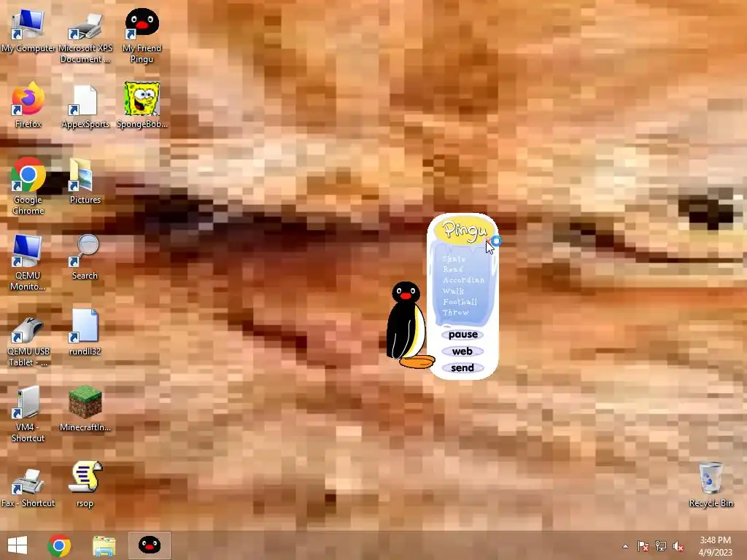Launch Firefox from the desktop
The width and height of the screenshot is (747, 560).
point(28,106)
